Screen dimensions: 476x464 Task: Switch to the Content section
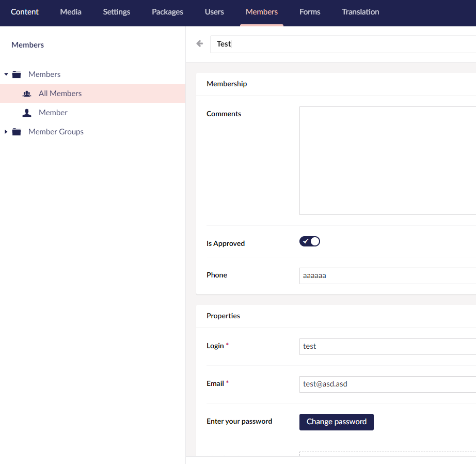click(24, 11)
